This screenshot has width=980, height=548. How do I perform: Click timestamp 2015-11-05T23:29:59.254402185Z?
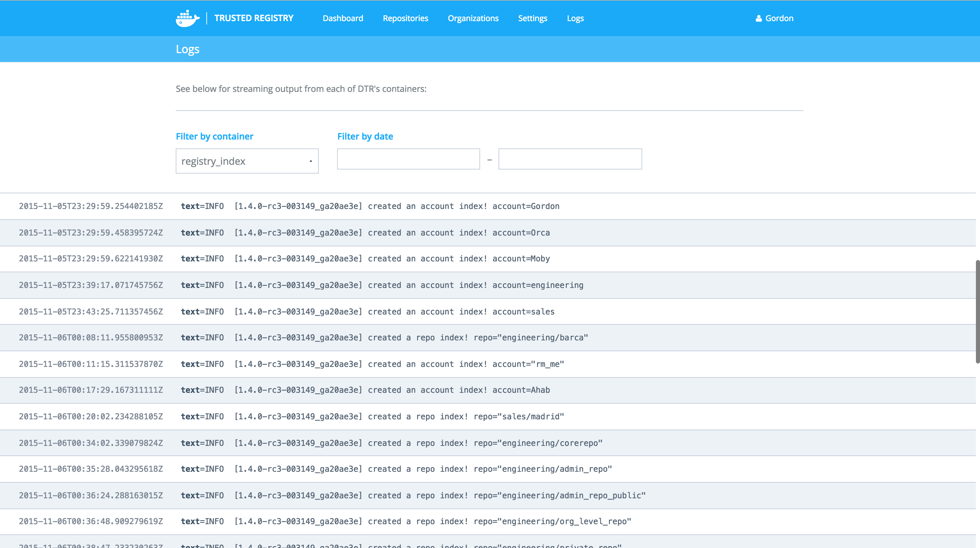click(91, 206)
